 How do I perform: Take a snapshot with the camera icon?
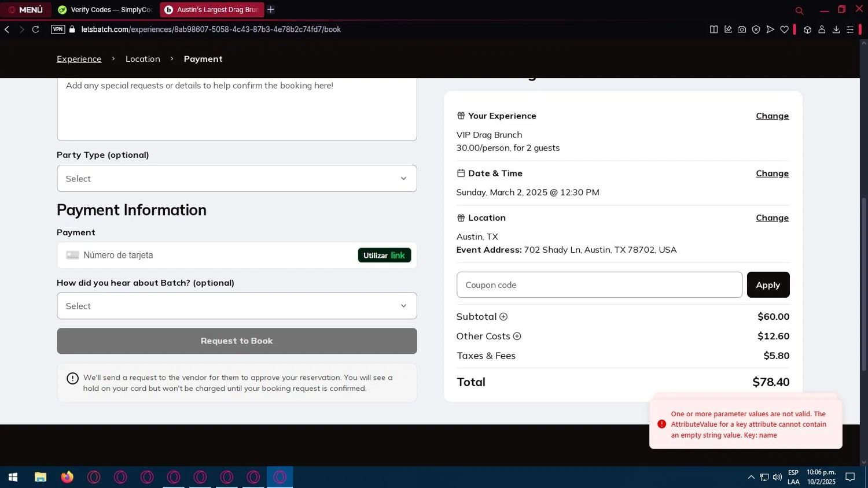(742, 29)
